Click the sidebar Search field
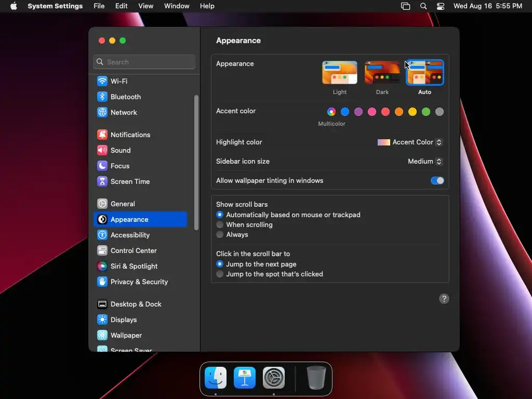Screen dimensions: 532x399 [x=144, y=62]
